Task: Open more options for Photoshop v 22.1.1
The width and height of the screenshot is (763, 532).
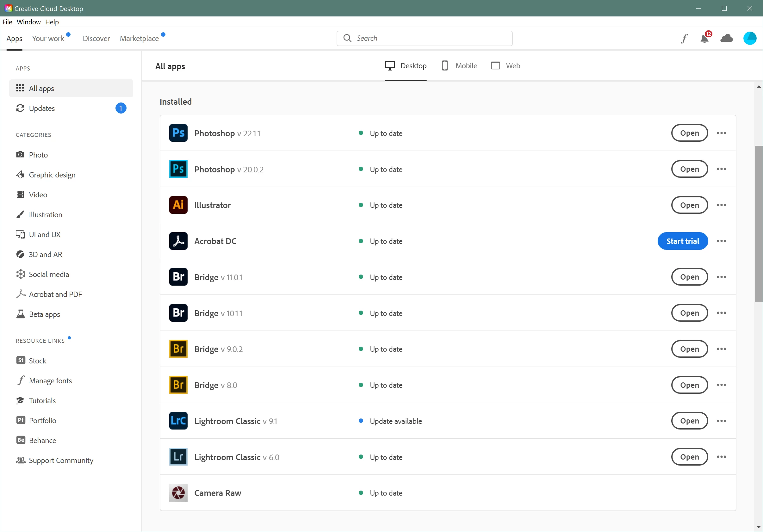Action: click(721, 133)
